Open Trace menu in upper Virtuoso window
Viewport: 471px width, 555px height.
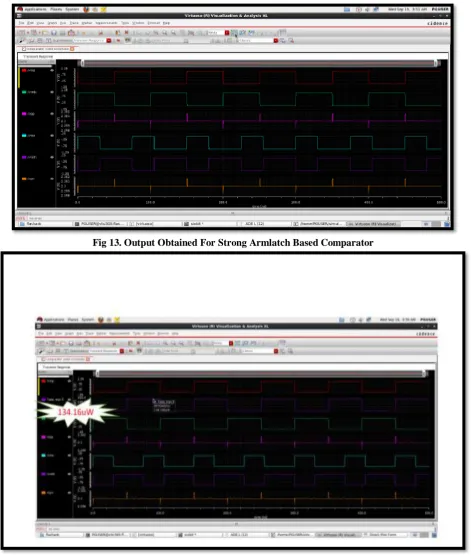pos(74,23)
